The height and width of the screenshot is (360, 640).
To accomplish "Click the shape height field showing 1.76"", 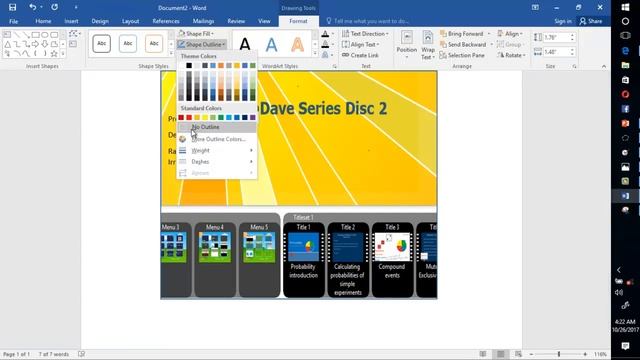I will coord(556,37).
